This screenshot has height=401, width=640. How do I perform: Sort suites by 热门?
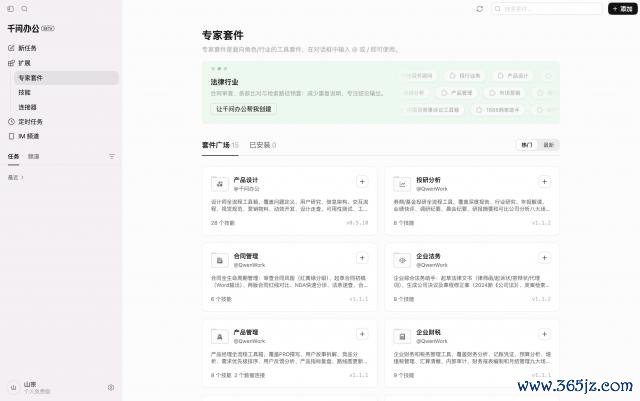click(x=527, y=145)
